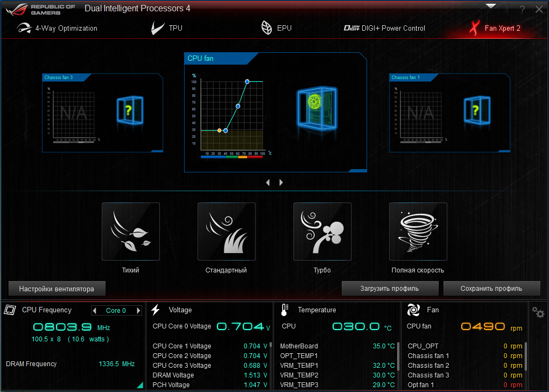Click the CPU fan card title
The width and height of the screenshot is (549, 392).
click(200, 59)
